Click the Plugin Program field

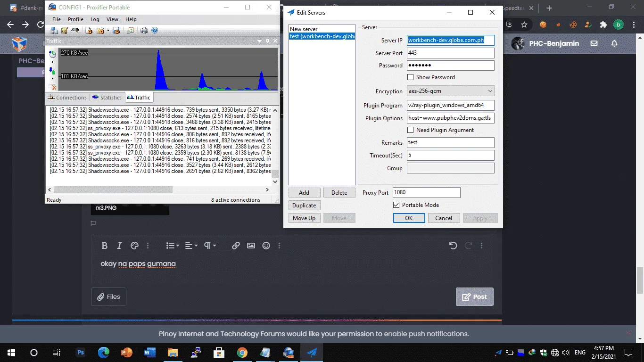click(x=450, y=105)
